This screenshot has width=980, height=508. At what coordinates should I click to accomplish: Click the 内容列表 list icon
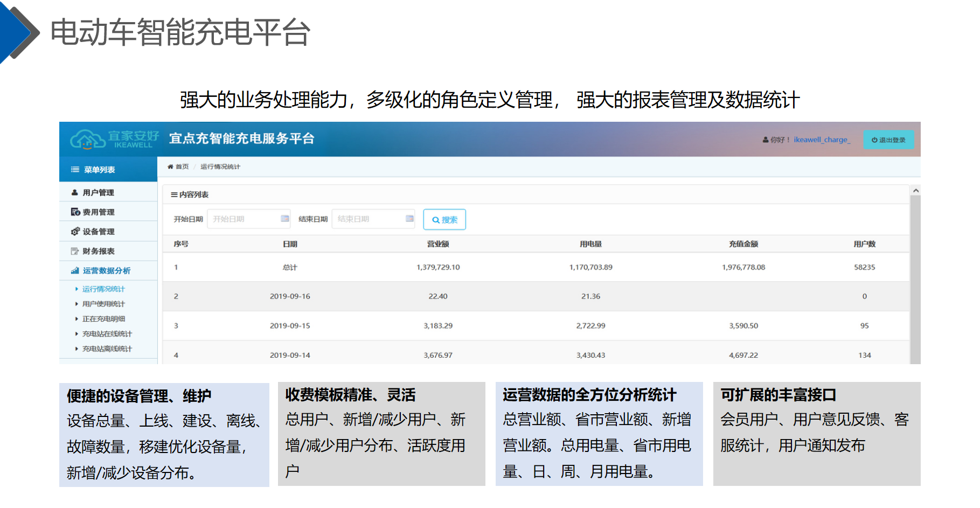[174, 194]
